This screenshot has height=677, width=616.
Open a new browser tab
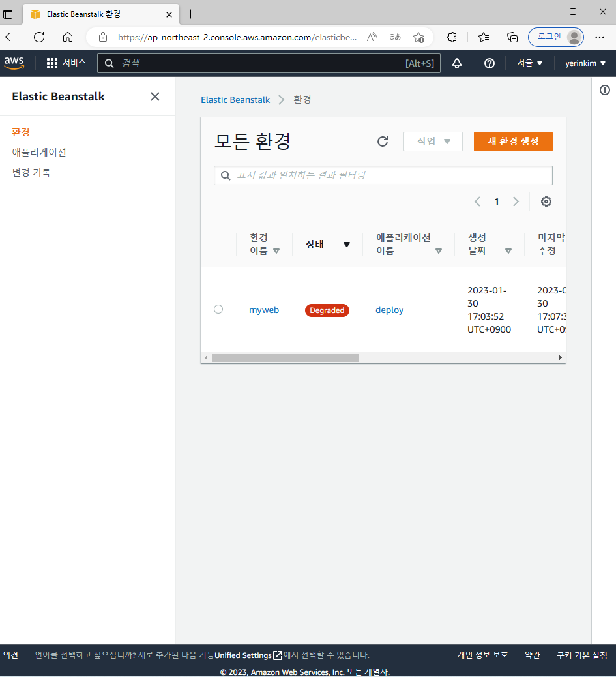coord(190,14)
